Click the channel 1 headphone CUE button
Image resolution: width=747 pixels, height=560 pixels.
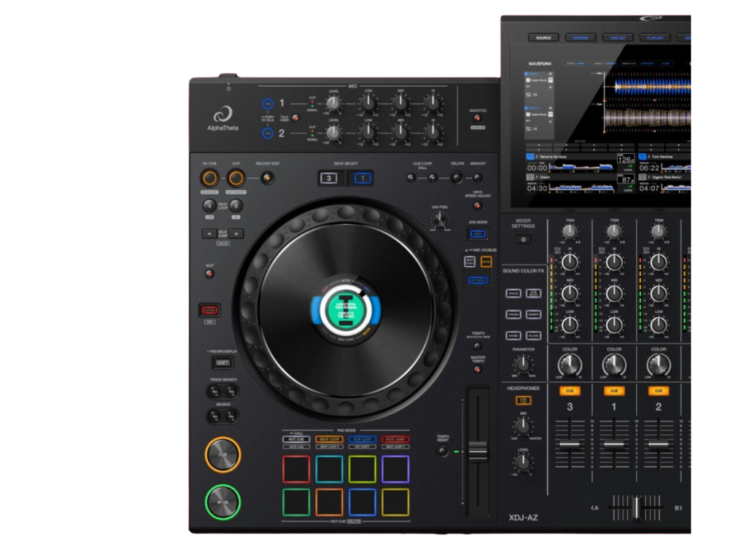pos(614,391)
